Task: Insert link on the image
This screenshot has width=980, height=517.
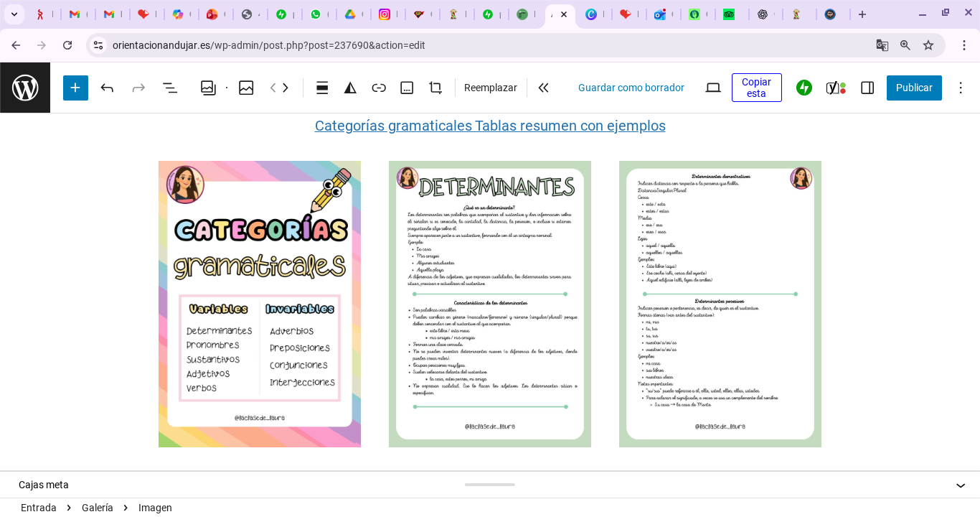Action: coord(379,88)
